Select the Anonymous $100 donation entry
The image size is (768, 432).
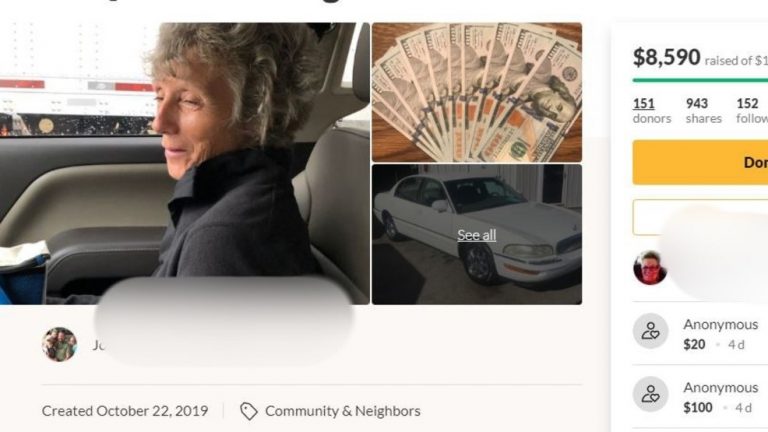pyautogui.click(x=700, y=397)
